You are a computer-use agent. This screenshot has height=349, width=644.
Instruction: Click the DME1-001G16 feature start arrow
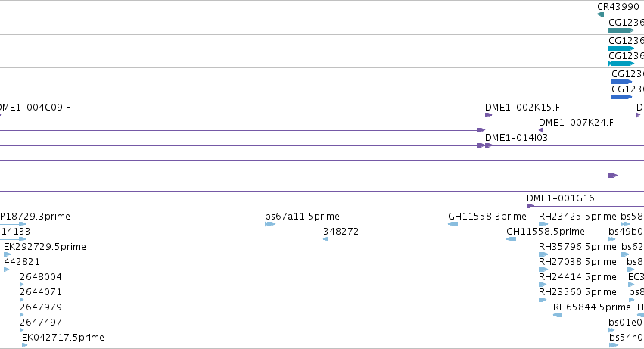click(x=530, y=206)
